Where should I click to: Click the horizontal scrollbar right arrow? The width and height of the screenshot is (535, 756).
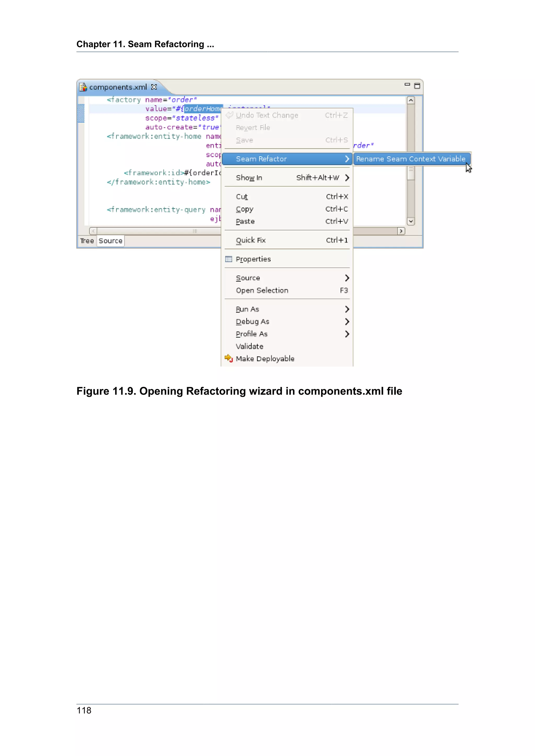[x=401, y=231]
